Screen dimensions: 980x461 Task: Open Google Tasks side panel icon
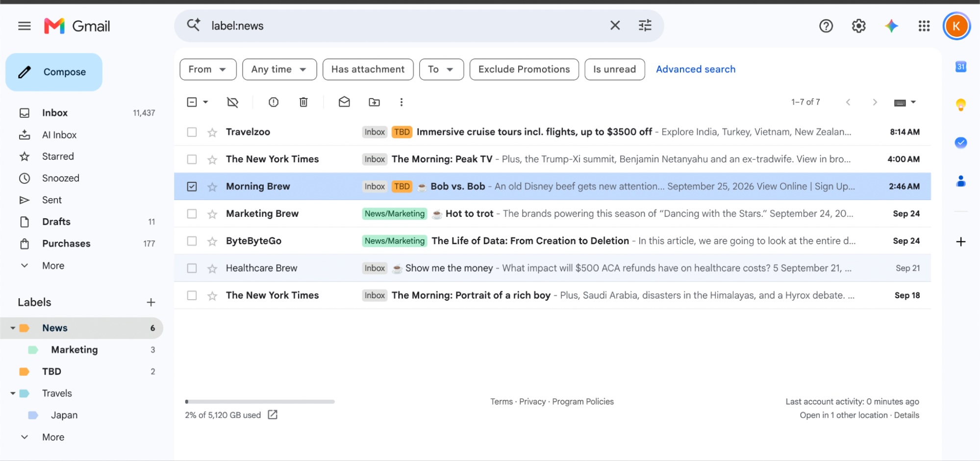click(x=961, y=143)
